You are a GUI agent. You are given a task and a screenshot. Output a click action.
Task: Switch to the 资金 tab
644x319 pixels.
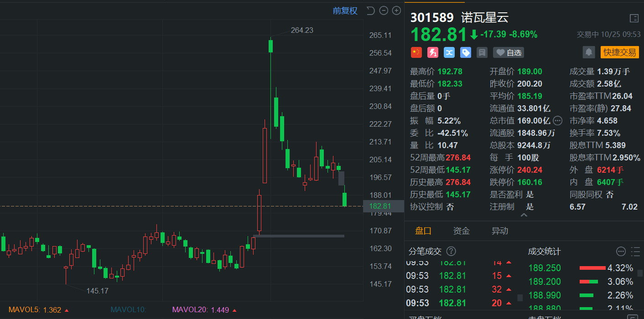coord(461,231)
